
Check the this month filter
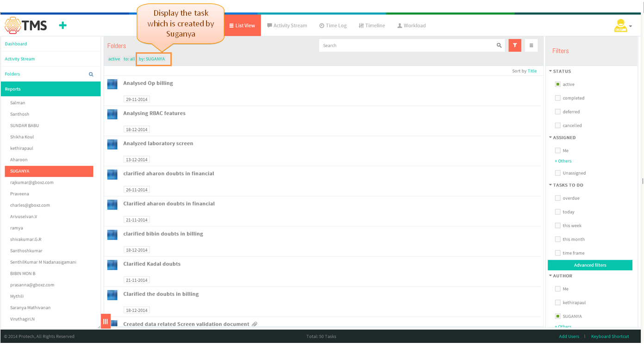tap(558, 239)
